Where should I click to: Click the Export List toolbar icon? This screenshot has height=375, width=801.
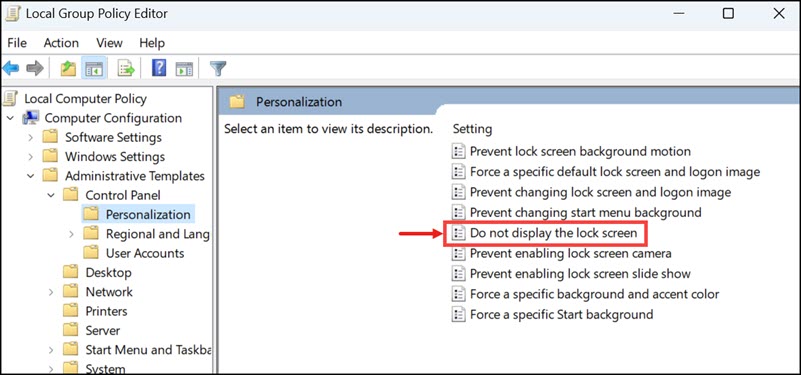[x=126, y=68]
